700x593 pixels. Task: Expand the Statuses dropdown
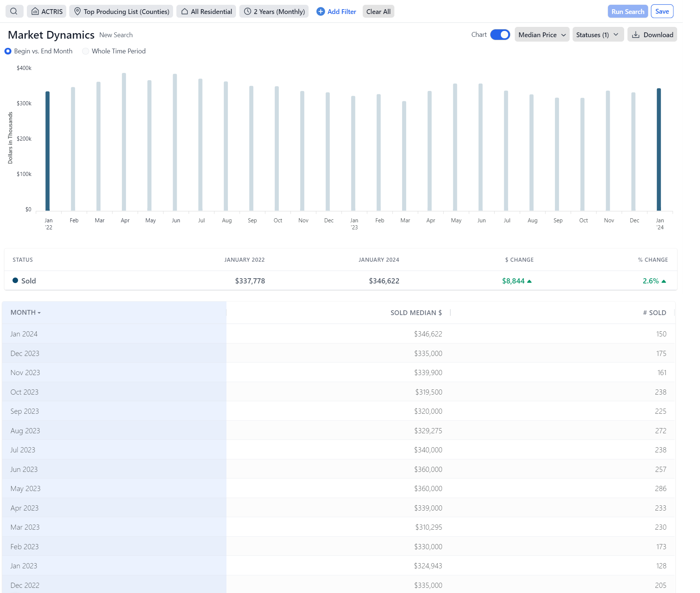coord(597,34)
